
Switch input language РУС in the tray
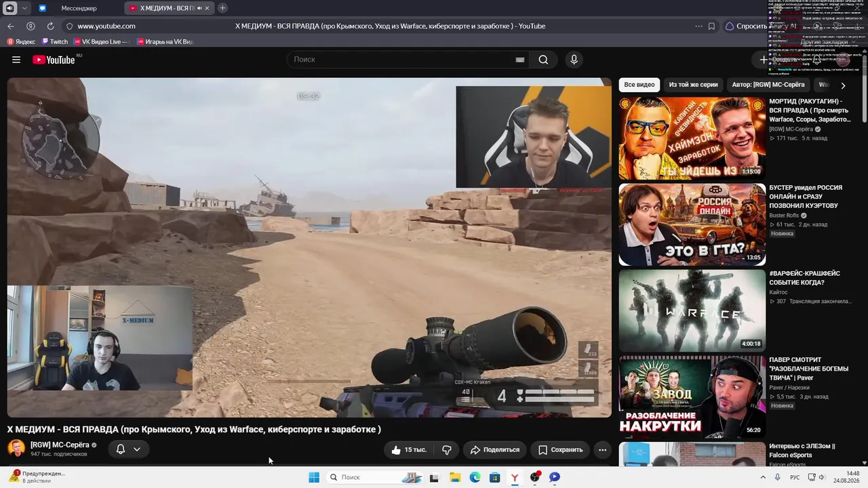(x=795, y=477)
